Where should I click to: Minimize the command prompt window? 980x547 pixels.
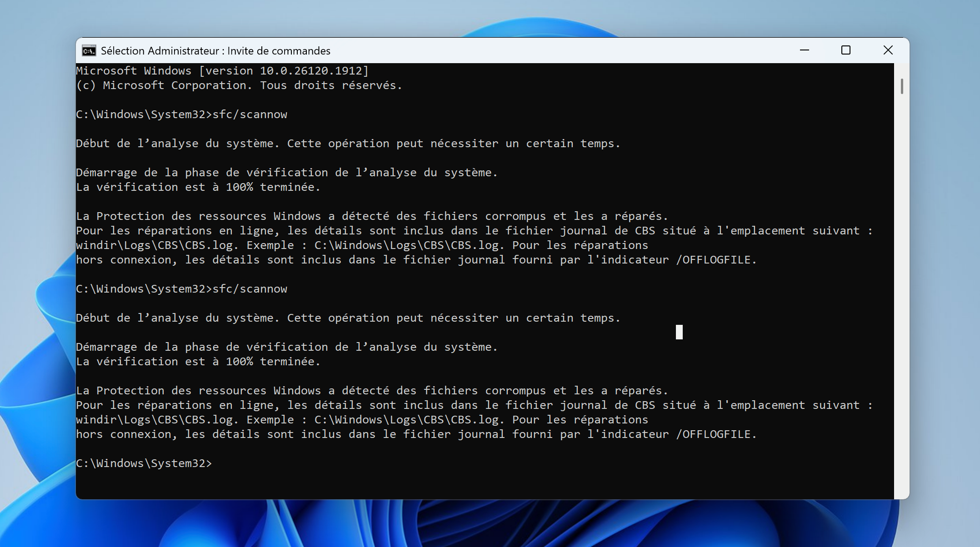point(804,50)
